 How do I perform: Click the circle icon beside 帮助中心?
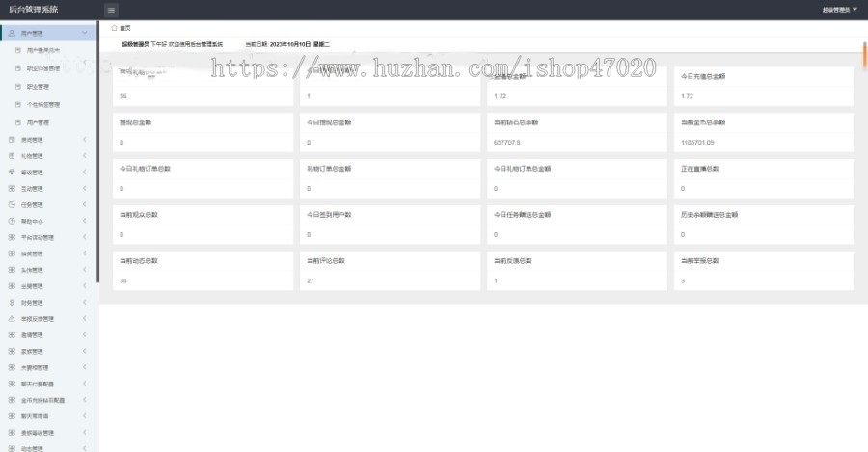(x=12, y=221)
